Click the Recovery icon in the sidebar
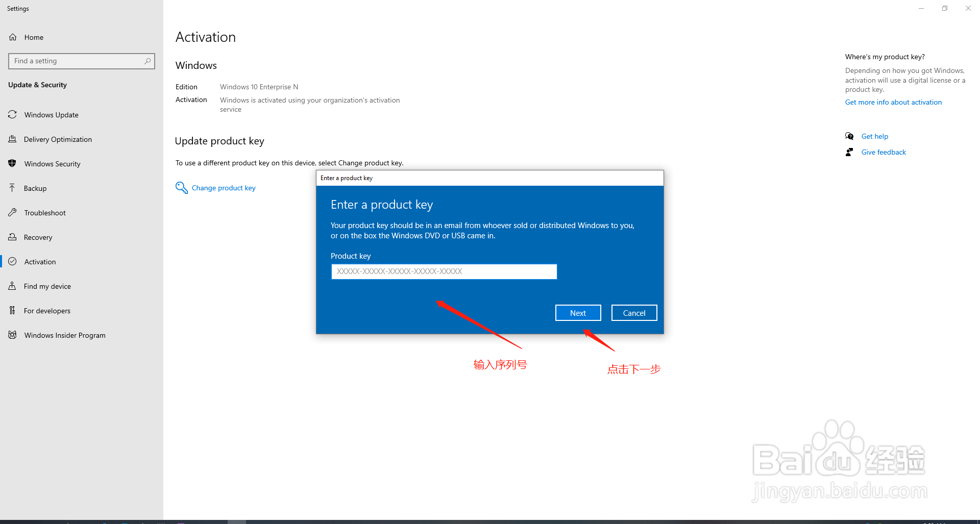Screen dimensions: 980x524 click(x=12, y=237)
